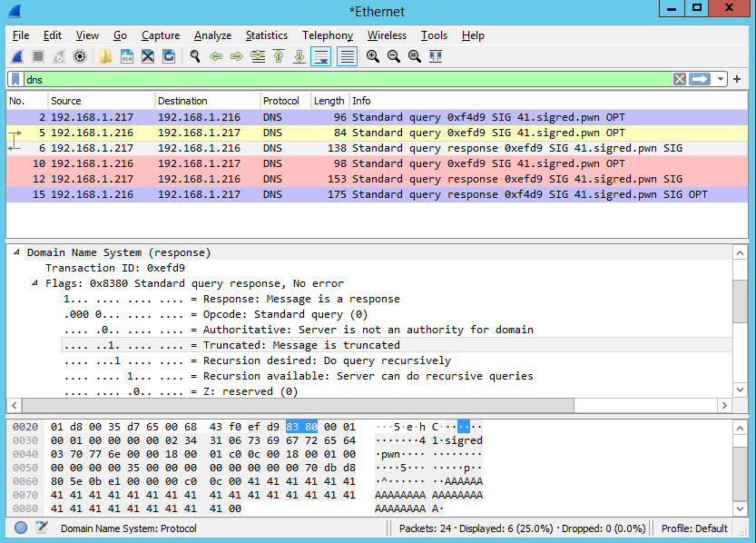The height and width of the screenshot is (543, 756).
Task: Select packet number 2 row
Action: (x=377, y=117)
